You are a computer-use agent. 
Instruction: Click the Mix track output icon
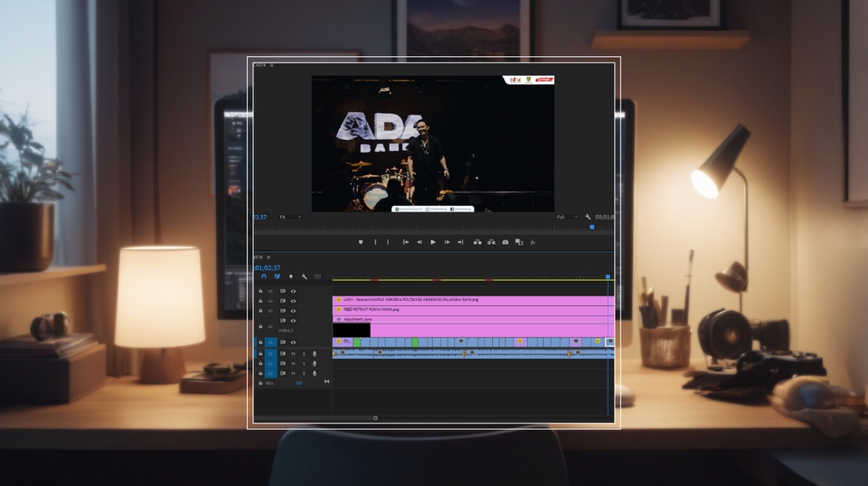[x=326, y=381]
